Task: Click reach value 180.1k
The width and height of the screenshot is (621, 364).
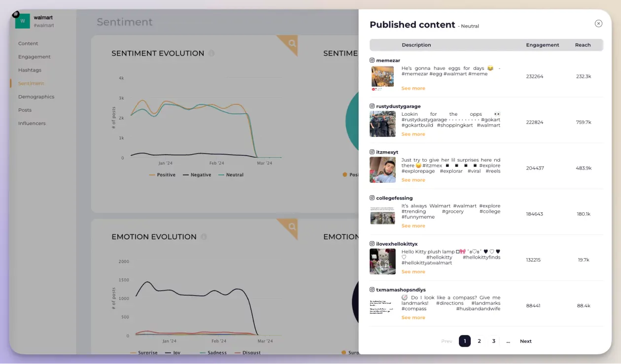Action: [x=584, y=214]
